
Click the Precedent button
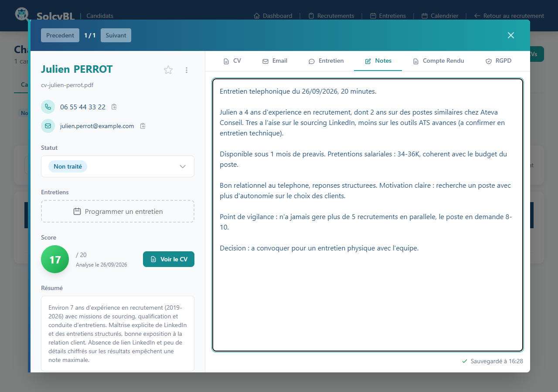(x=60, y=35)
